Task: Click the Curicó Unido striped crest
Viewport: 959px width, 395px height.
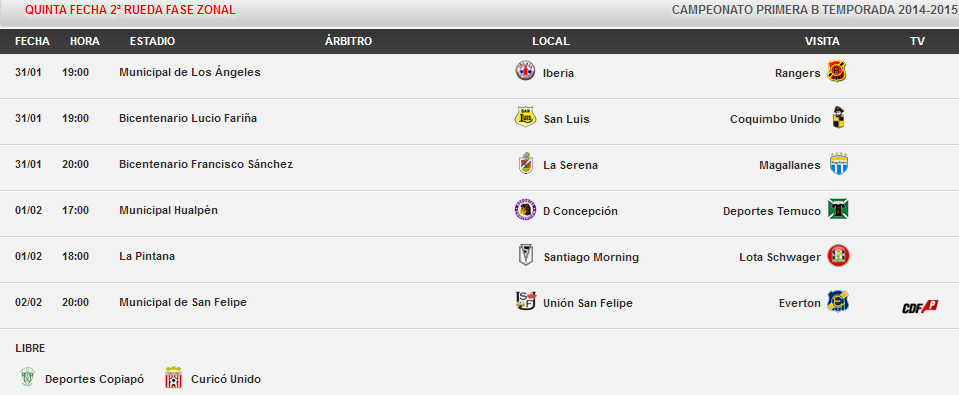Action: [x=174, y=378]
